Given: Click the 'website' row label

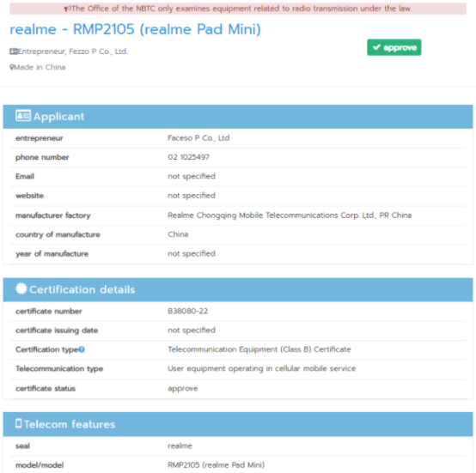Looking at the screenshot, I should tap(29, 196).
